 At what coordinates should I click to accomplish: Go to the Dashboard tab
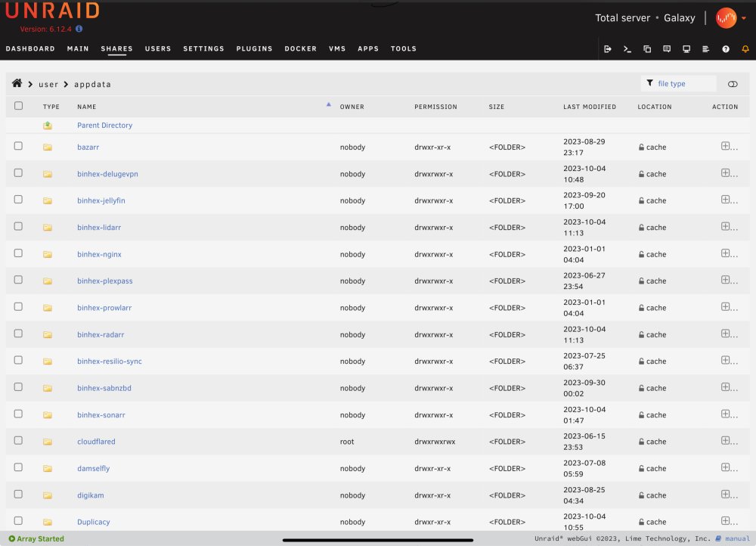pyautogui.click(x=30, y=48)
